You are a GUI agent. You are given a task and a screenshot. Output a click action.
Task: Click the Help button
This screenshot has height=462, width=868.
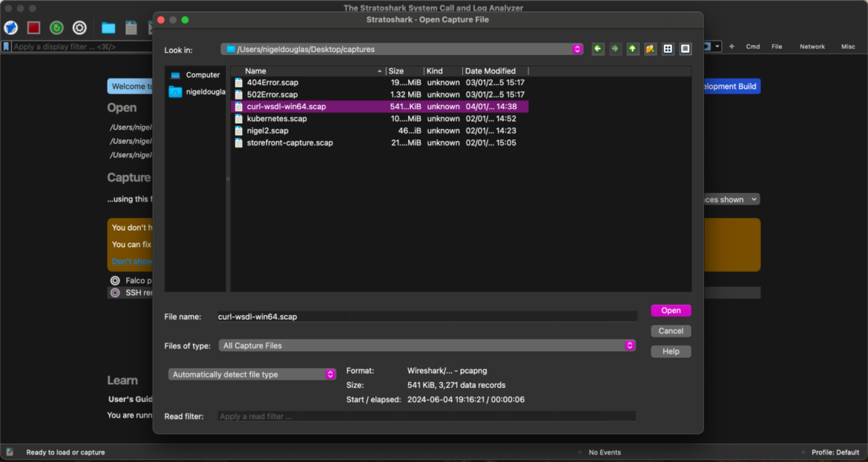[x=671, y=352]
